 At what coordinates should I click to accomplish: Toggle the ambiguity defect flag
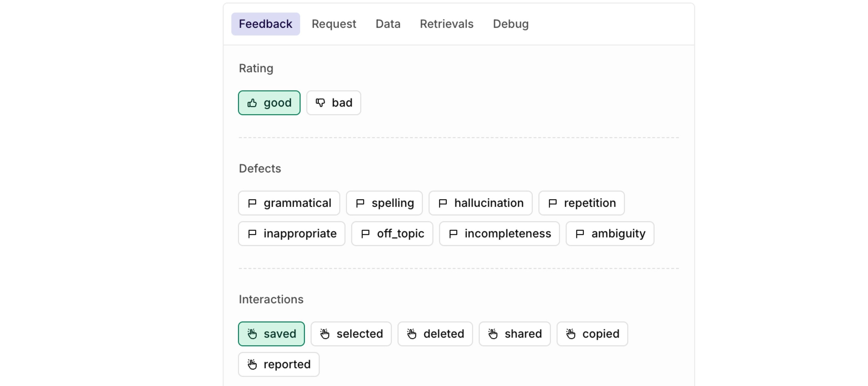(x=610, y=234)
